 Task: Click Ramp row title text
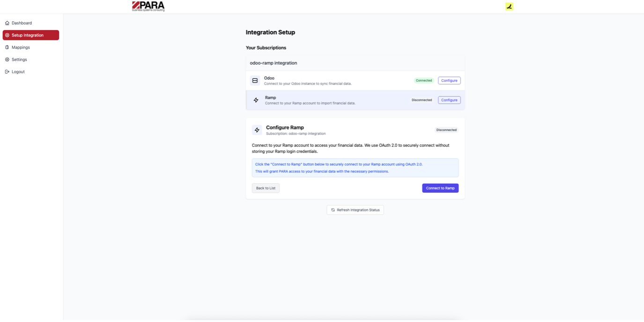tap(271, 97)
